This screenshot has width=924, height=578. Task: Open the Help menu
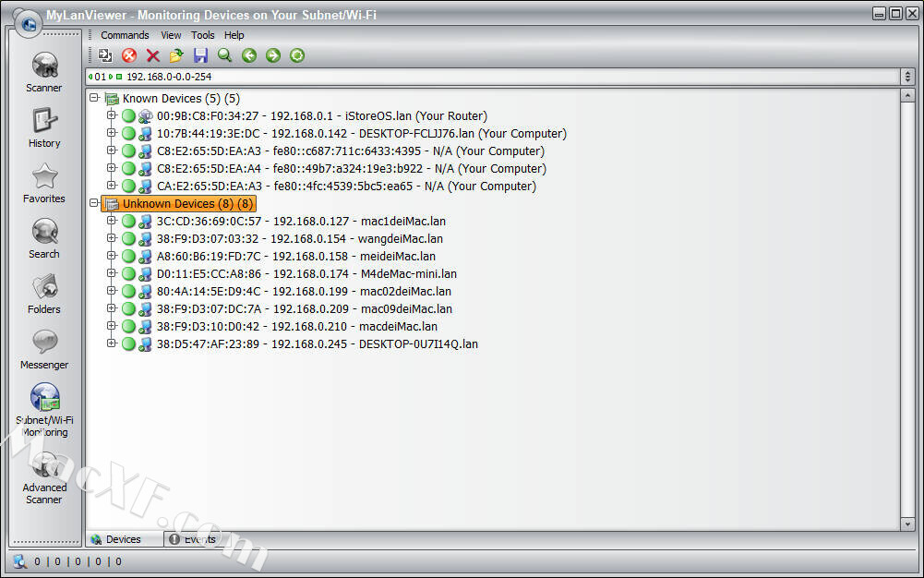coord(234,35)
